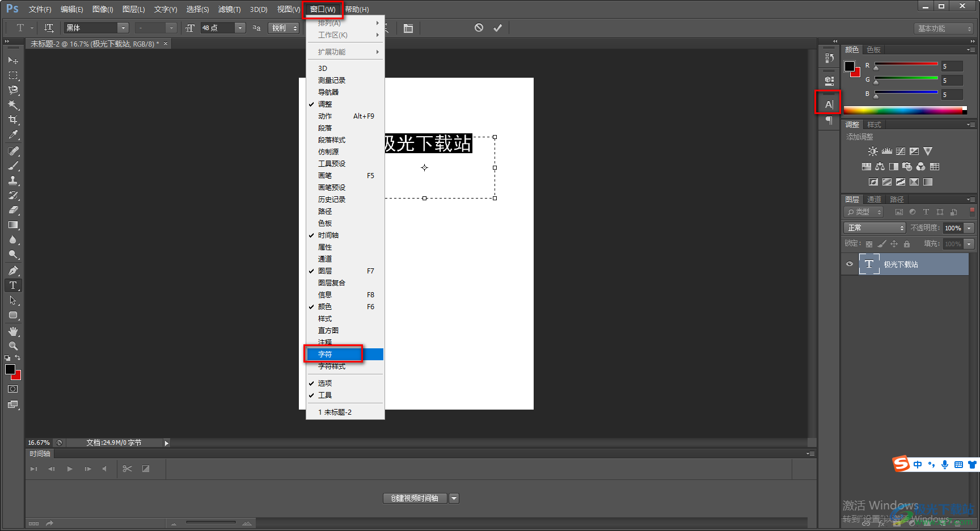Select the Horizontal Type tool
The height and width of the screenshot is (531, 980).
pos(13,285)
